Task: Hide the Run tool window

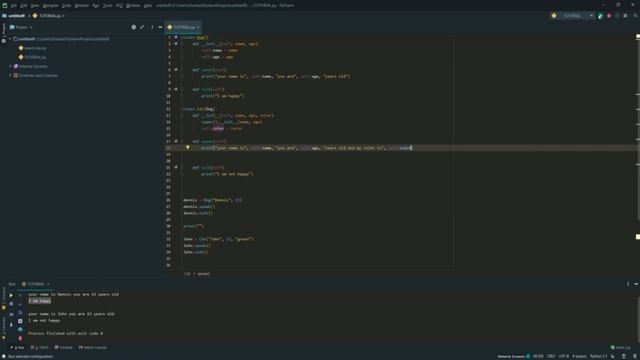Action: [x=636, y=284]
